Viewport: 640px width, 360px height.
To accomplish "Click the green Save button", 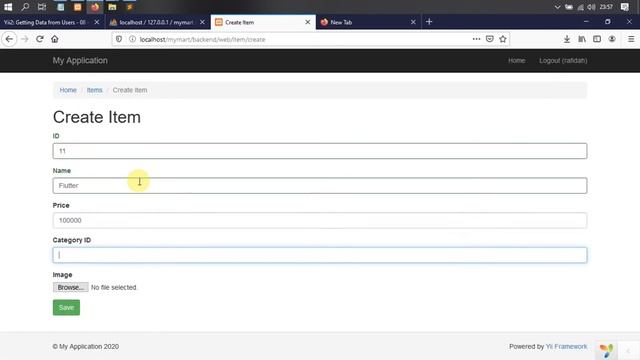I will click(x=66, y=307).
